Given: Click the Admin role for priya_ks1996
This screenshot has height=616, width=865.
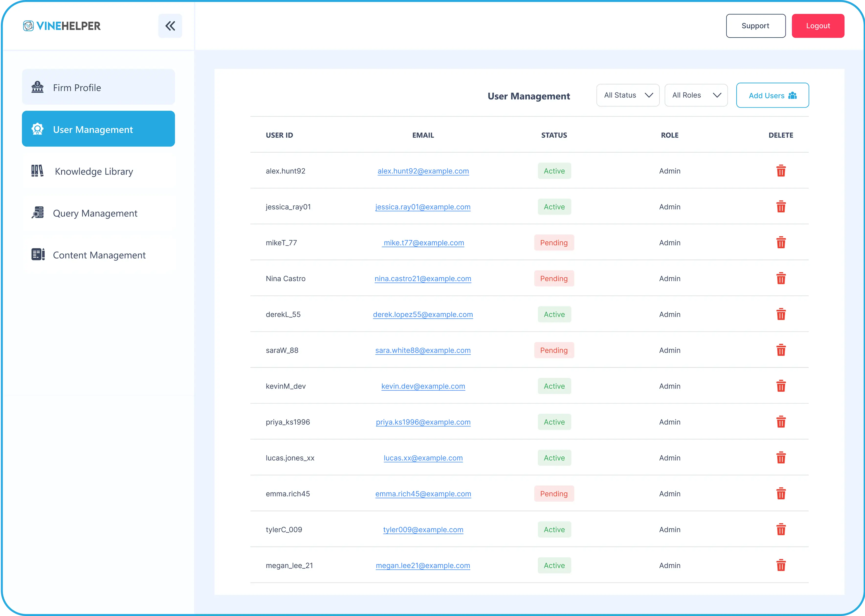Looking at the screenshot, I should (670, 422).
